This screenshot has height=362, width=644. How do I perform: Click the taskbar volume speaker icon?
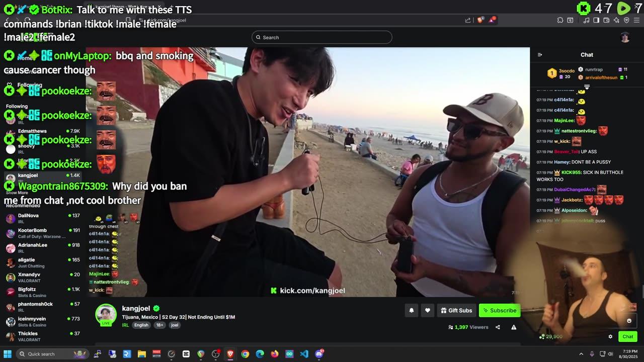(x=610, y=354)
